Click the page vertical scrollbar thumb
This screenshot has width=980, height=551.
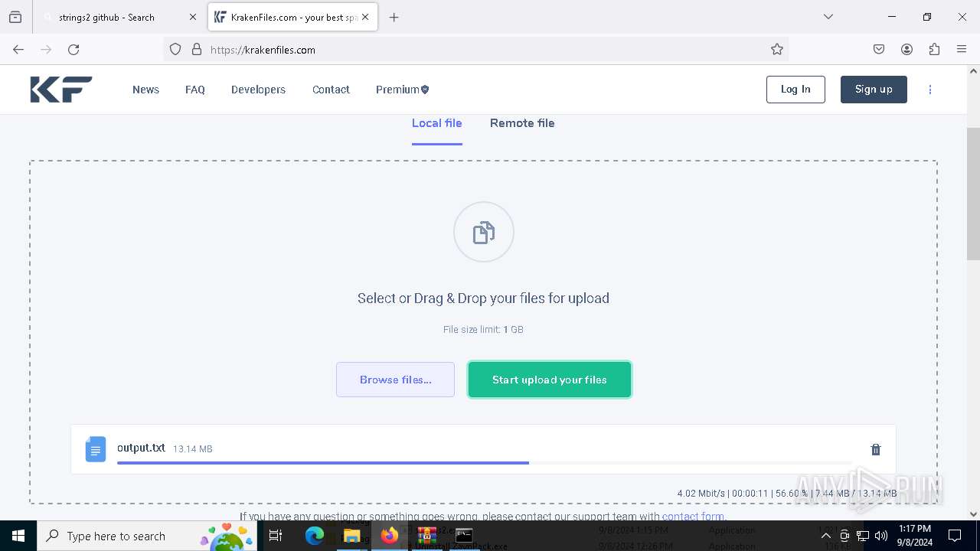pos(973,194)
